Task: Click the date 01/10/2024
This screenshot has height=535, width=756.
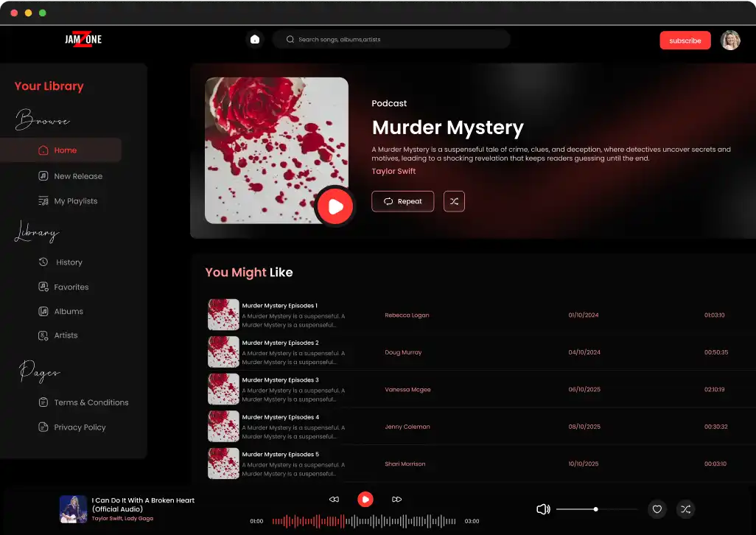Action: point(584,315)
